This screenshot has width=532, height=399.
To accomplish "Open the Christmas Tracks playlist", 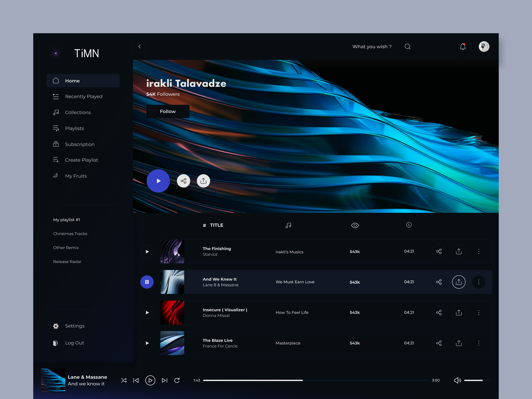I will pos(70,234).
